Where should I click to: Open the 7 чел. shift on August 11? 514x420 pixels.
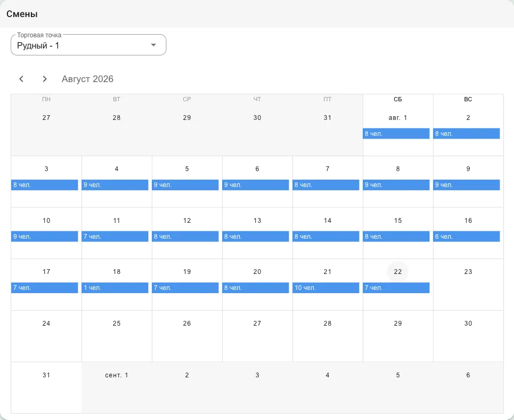click(x=115, y=236)
